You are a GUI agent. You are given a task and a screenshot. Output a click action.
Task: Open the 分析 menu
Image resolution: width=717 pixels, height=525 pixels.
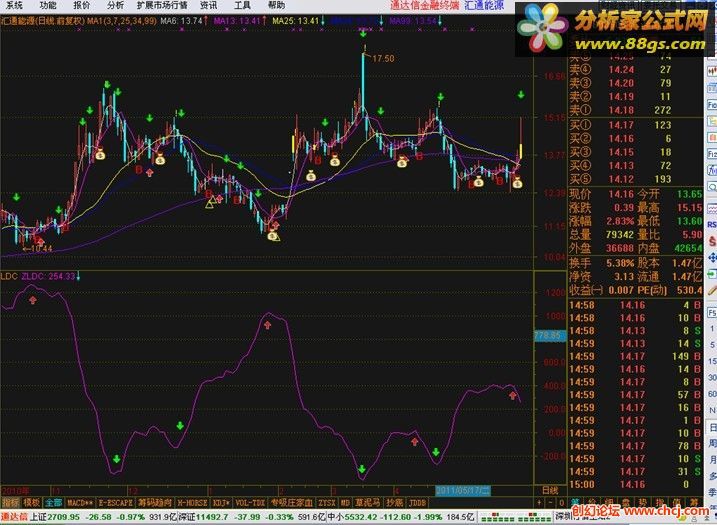point(115,5)
